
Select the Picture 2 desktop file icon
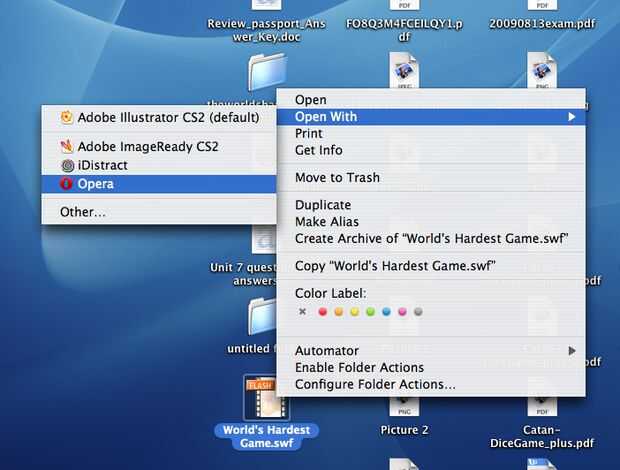coord(404,406)
